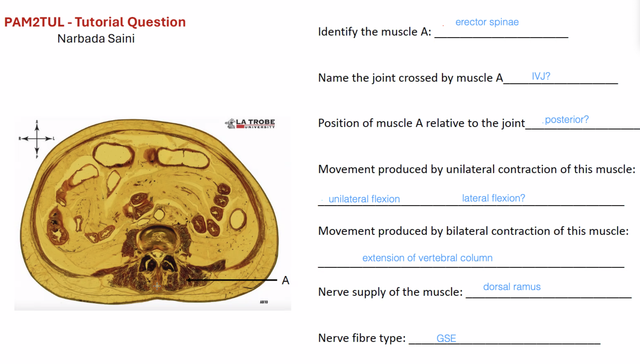This screenshot has width=640, height=364.
Task: Click the 'GSE' nerve fibre answer
Action: coord(446,338)
